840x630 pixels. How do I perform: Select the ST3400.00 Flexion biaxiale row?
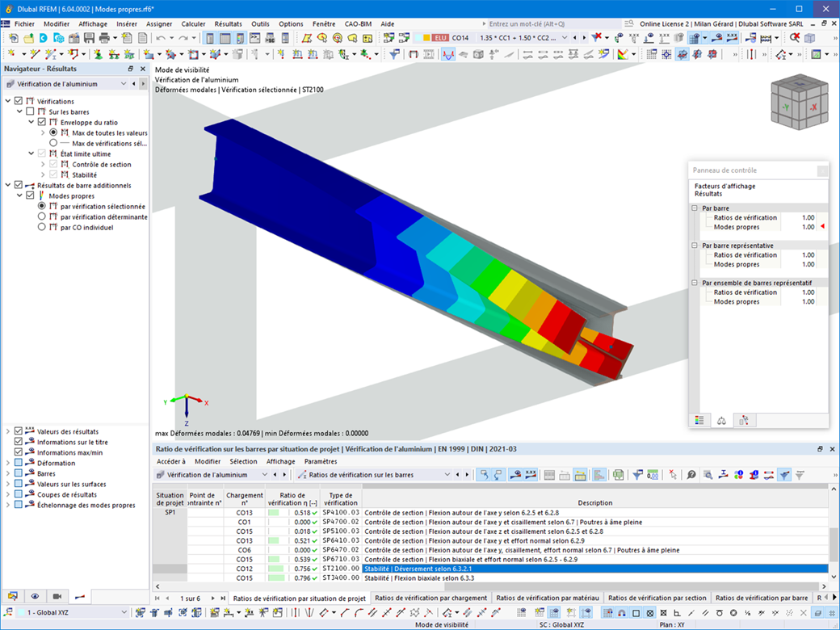490,578
